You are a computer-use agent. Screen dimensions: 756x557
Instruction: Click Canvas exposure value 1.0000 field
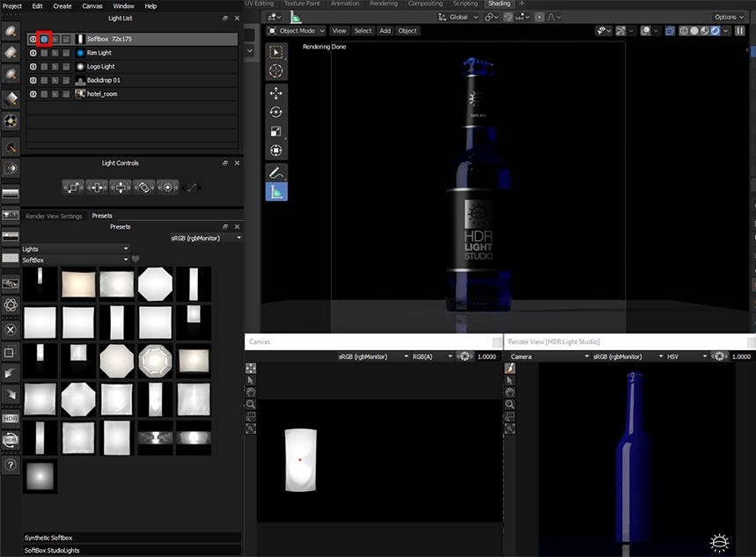pyautogui.click(x=487, y=357)
